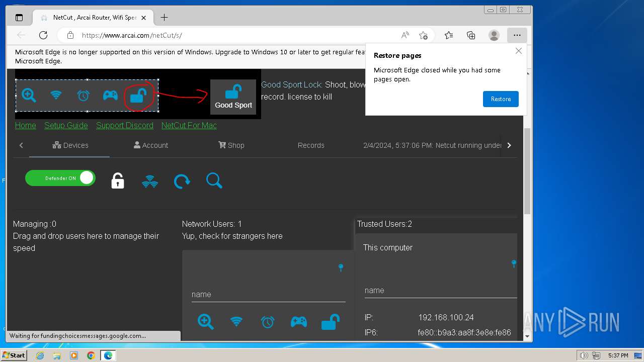Click right chevron of tab bar
This screenshot has width=644, height=362.
coord(509,145)
